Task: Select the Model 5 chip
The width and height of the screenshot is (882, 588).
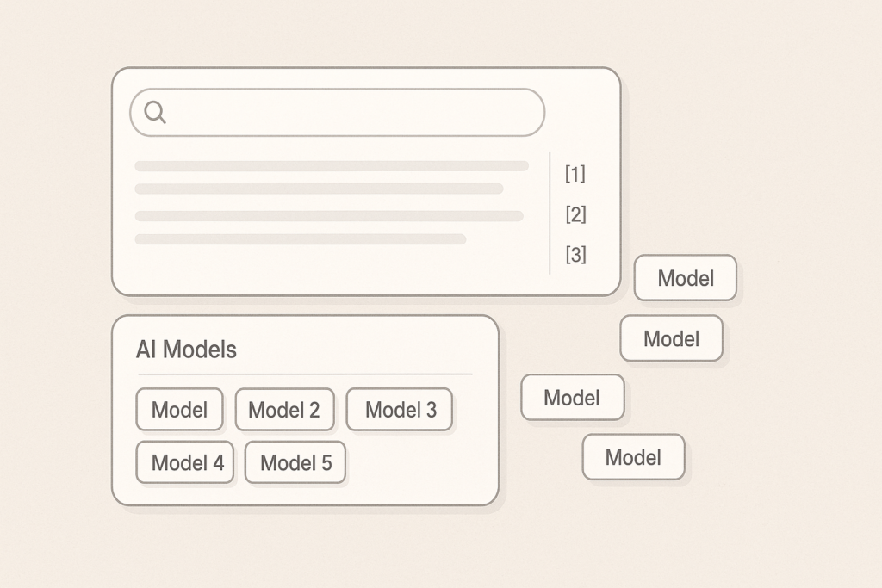Action: 295,462
